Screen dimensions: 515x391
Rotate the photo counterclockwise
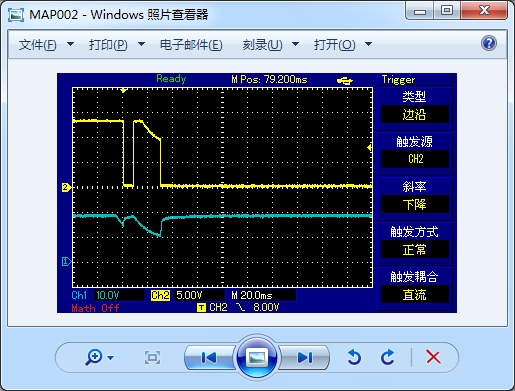point(354,357)
